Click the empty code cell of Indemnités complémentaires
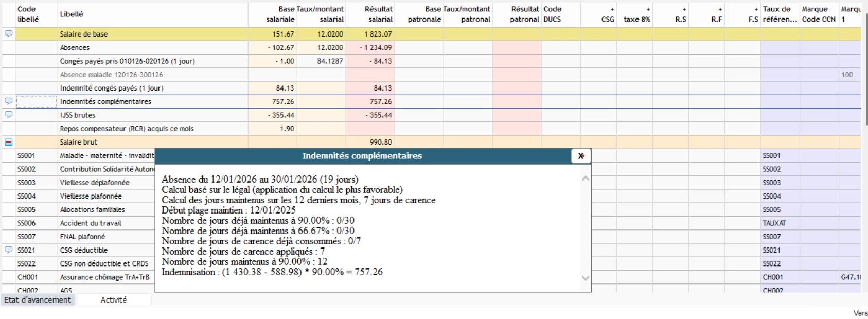This screenshot has height=319, width=868. pos(37,101)
